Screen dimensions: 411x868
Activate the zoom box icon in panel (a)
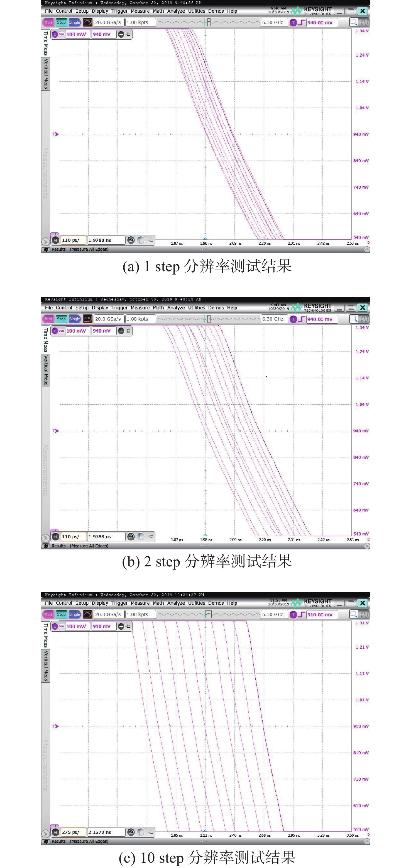[353, 23]
